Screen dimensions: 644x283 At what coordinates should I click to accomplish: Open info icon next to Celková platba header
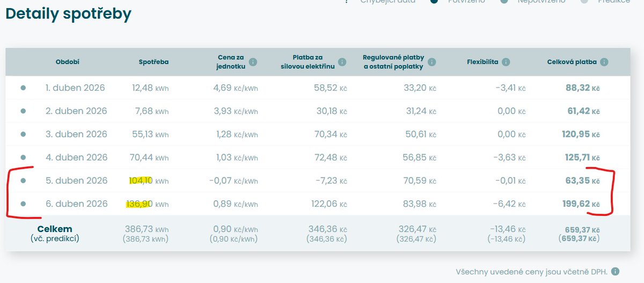point(604,62)
